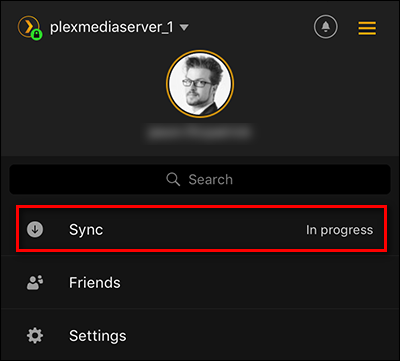Close the menu via hamburger icon

coord(367,28)
